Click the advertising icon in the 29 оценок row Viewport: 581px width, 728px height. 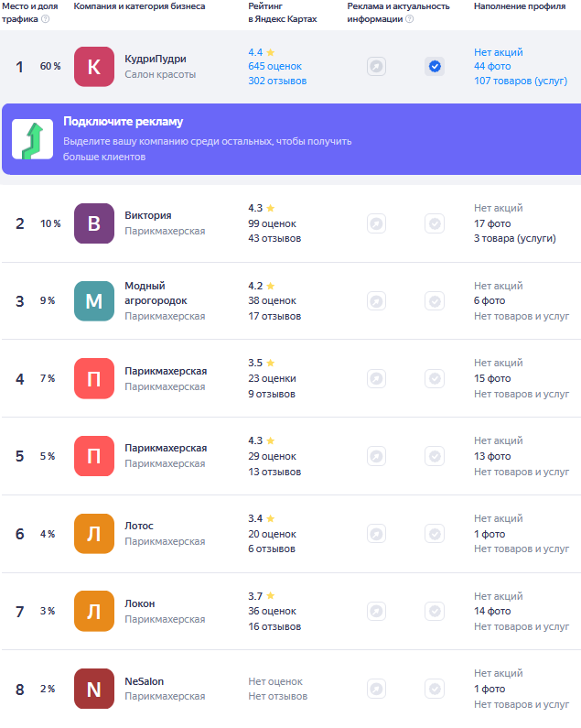(376, 456)
